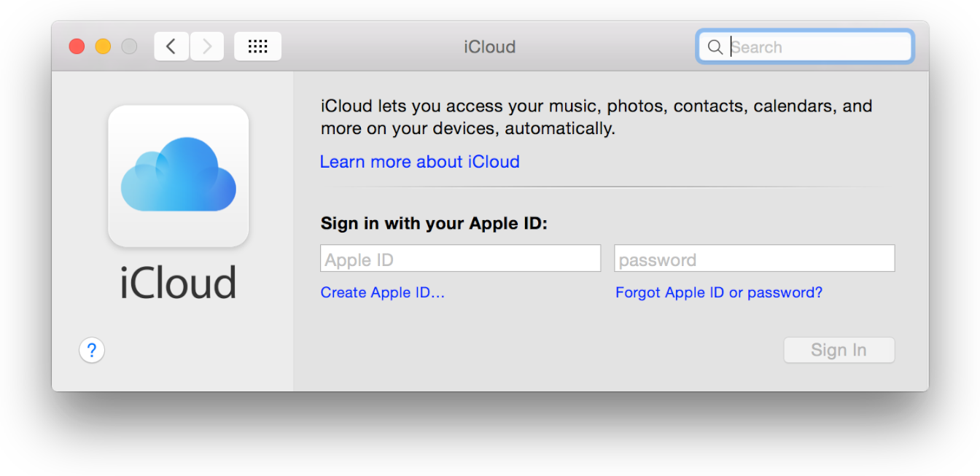
Task: Follow the Create Apple ID link
Action: 382,293
